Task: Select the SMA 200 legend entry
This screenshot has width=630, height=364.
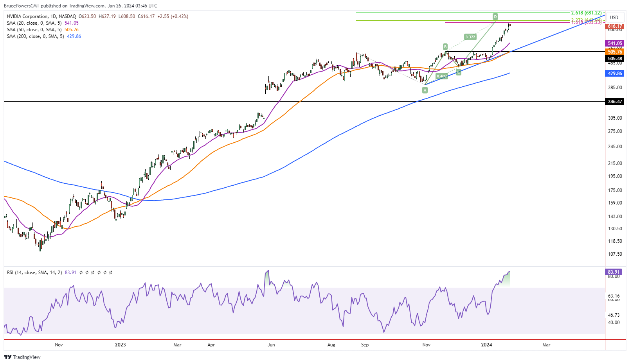Action: point(44,36)
